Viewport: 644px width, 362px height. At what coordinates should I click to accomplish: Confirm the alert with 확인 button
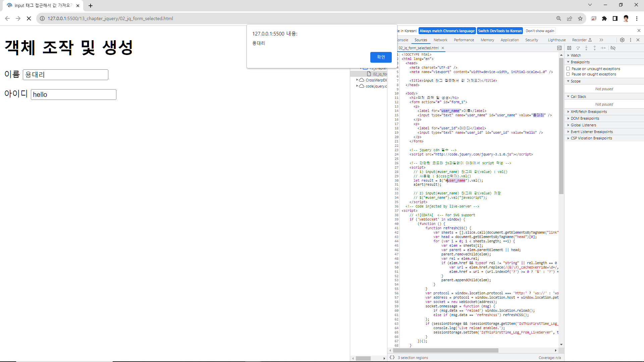(x=381, y=57)
